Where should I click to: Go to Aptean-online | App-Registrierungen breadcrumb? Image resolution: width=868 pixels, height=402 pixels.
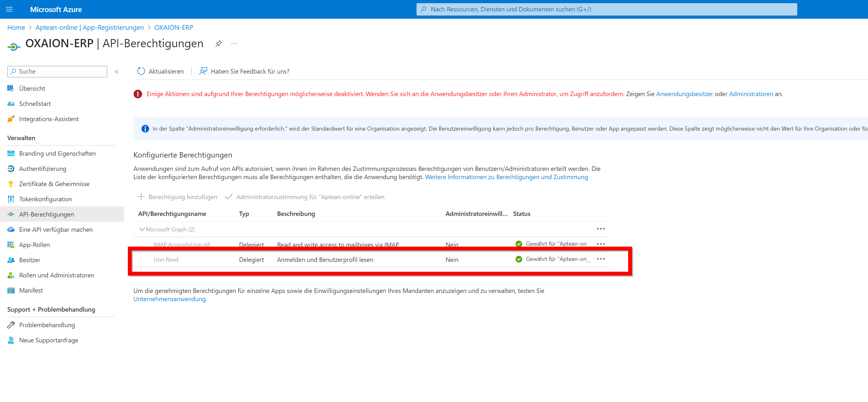[x=90, y=27]
